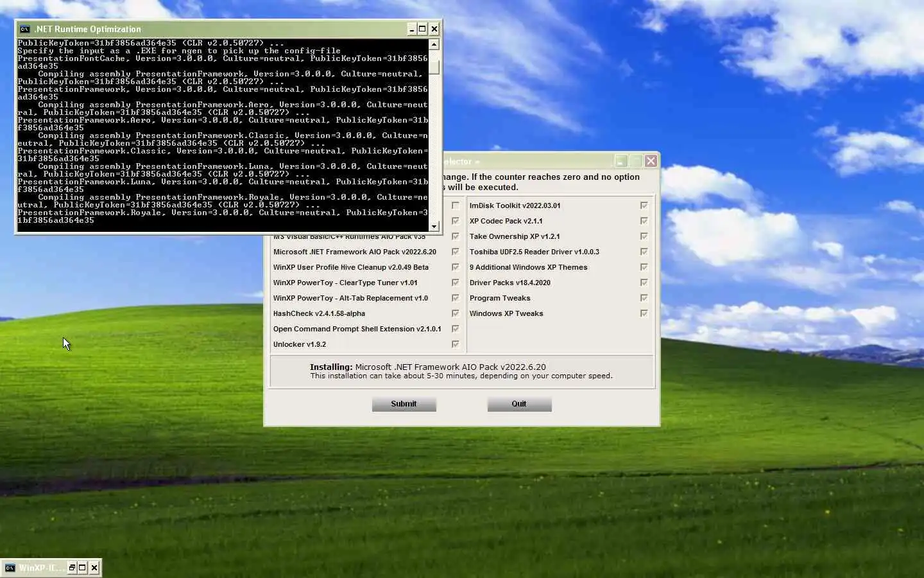Toggle Open Command Prompt Shell Extension checkbox

[x=456, y=329]
